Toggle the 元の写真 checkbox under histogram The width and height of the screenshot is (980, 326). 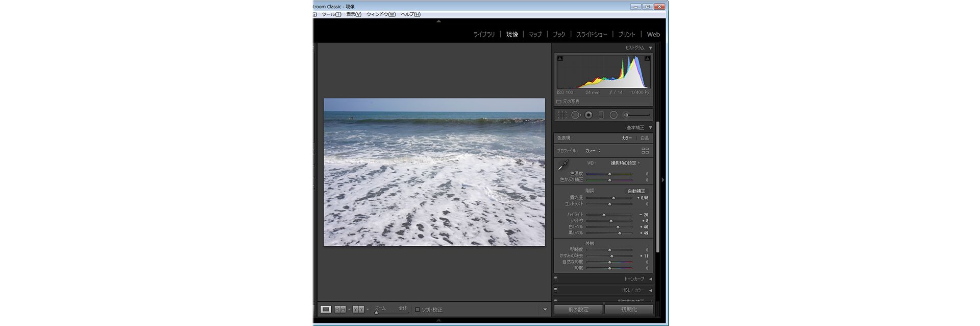tap(559, 102)
